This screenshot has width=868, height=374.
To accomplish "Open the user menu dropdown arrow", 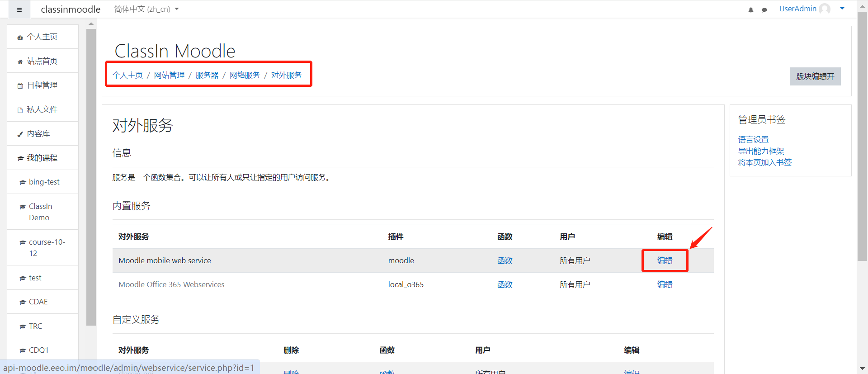I will [x=842, y=9].
